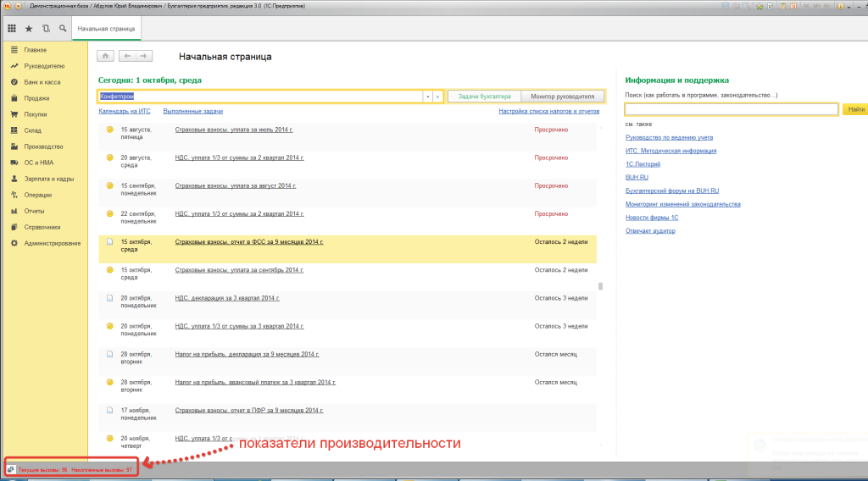Switch to Монитор руководителя view
868x481 pixels.
(563, 97)
